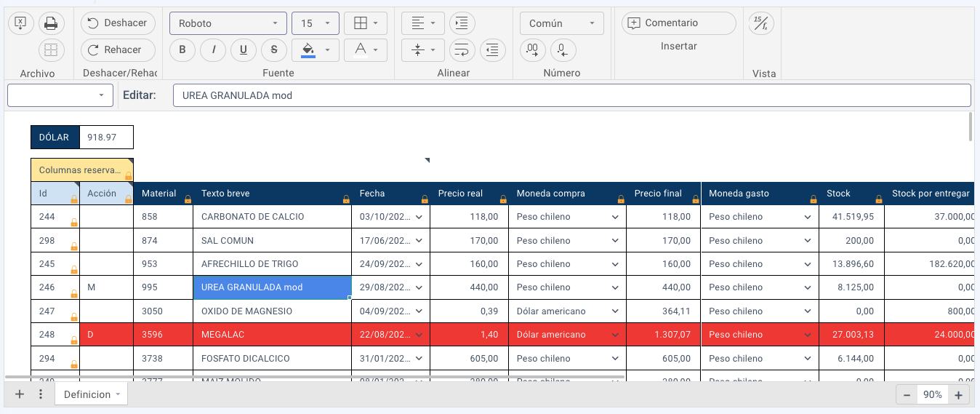Decrease indent of cell text

tap(493, 50)
